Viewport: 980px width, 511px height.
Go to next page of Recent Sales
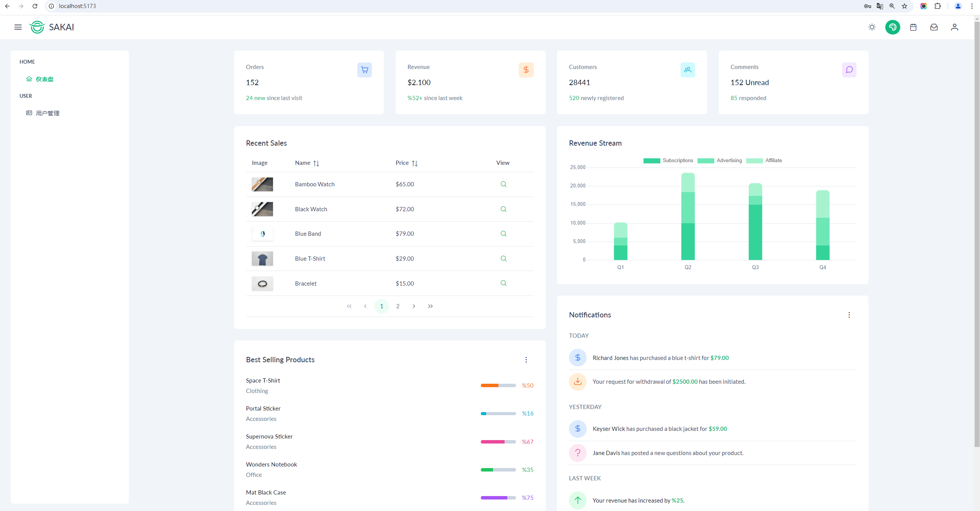click(414, 306)
